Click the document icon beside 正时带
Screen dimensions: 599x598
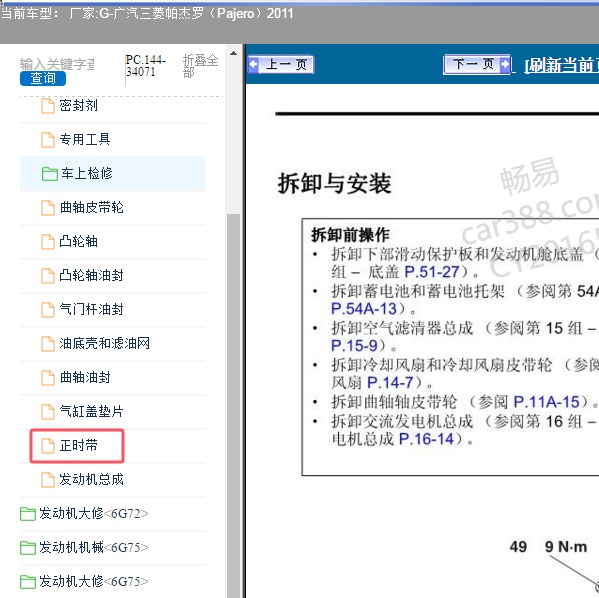click(48, 446)
